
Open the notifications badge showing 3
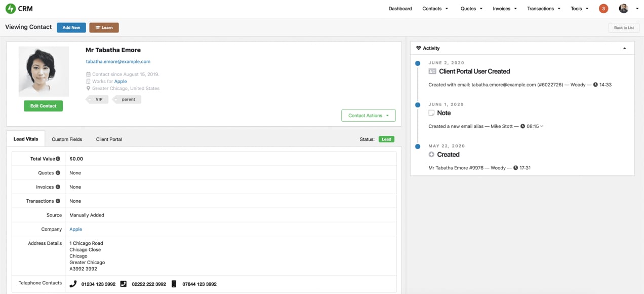(603, 8)
